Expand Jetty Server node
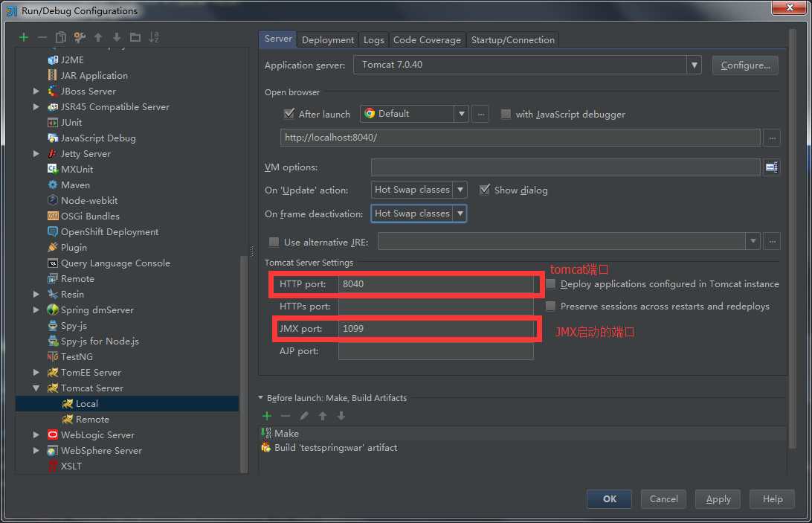This screenshot has width=812, height=523. click(36, 153)
